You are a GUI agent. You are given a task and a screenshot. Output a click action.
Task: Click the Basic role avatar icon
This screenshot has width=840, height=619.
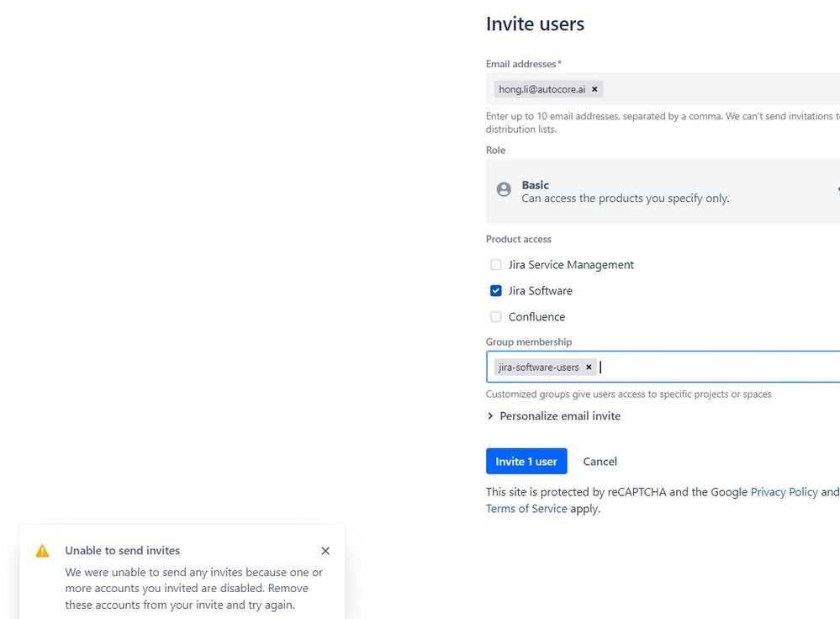[x=504, y=189]
